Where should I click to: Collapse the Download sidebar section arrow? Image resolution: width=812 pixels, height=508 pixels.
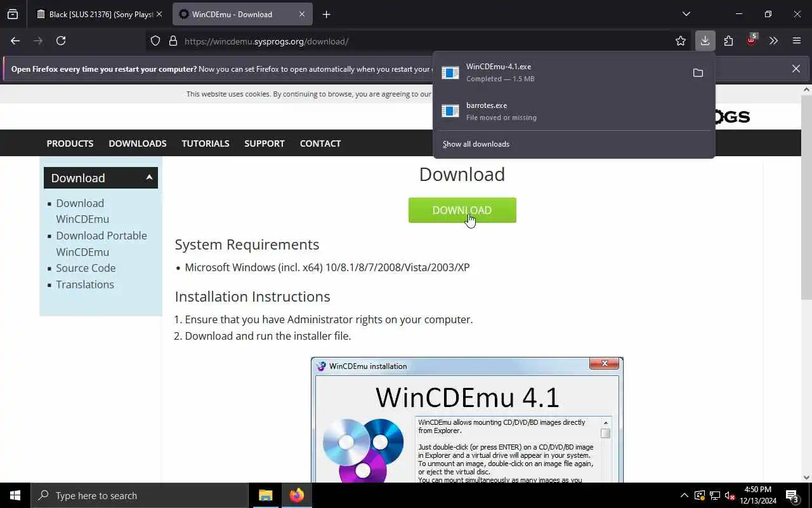(149, 177)
